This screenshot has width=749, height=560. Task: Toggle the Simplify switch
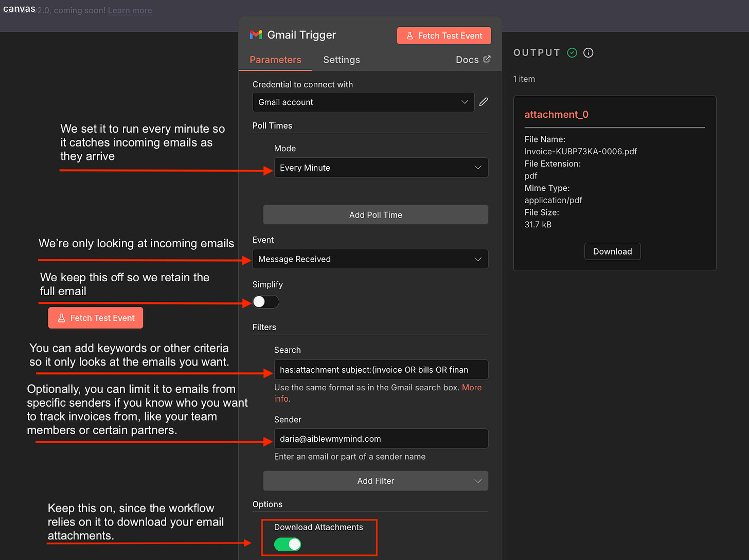point(265,302)
